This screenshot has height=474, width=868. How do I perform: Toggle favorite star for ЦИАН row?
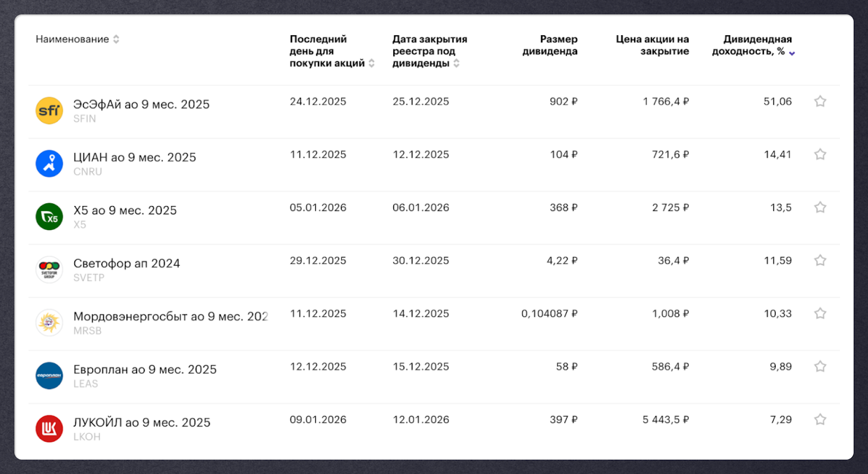pos(820,155)
